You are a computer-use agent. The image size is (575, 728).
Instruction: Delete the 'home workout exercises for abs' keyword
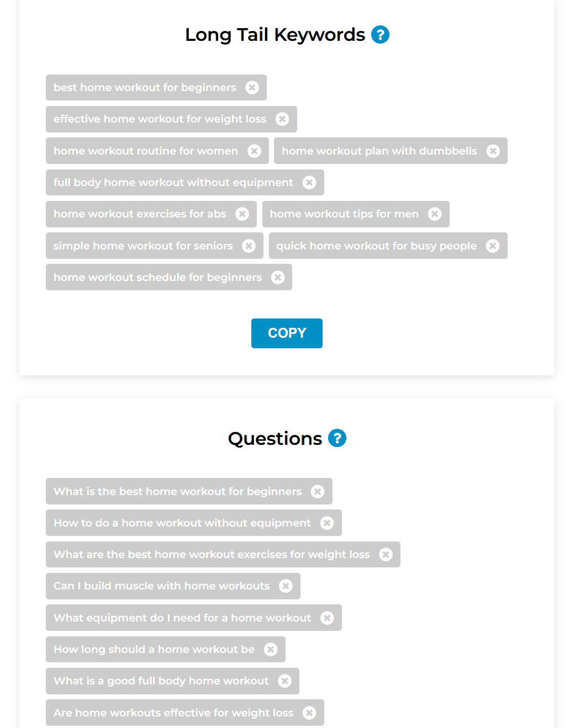pyautogui.click(x=242, y=214)
